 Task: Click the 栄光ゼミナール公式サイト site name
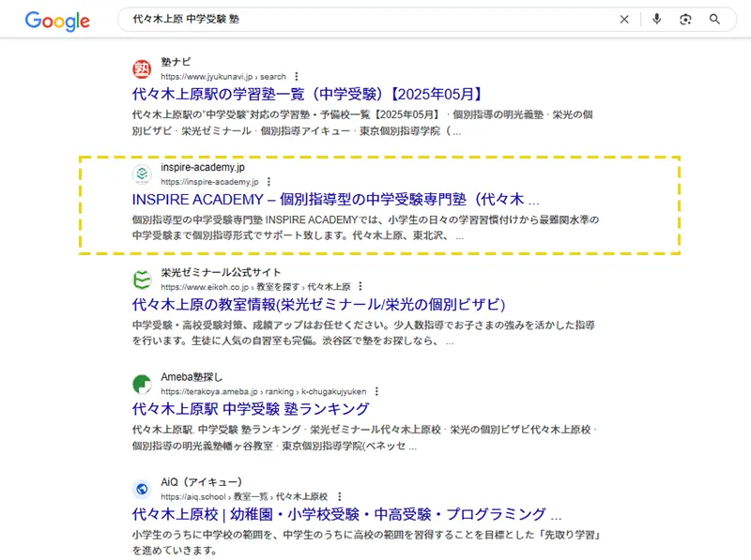point(221,272)
